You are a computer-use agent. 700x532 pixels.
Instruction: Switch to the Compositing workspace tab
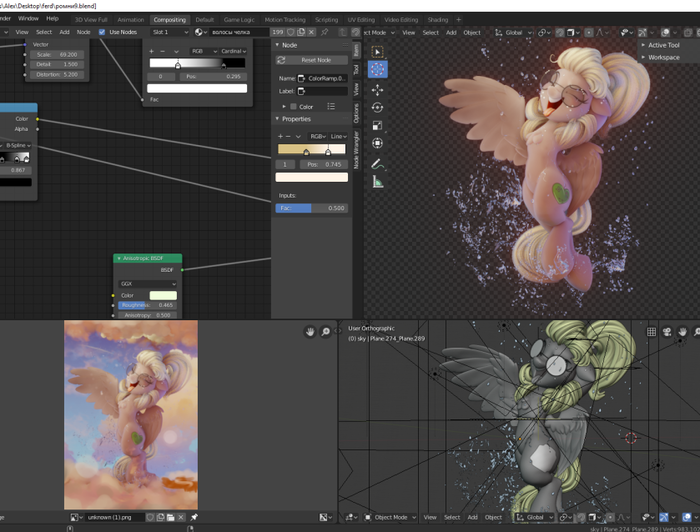(x=168, y=19)
